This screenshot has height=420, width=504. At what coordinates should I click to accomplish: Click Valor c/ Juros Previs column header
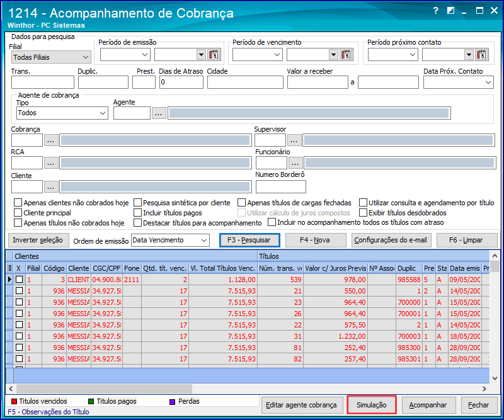click(x=335, y=268)
